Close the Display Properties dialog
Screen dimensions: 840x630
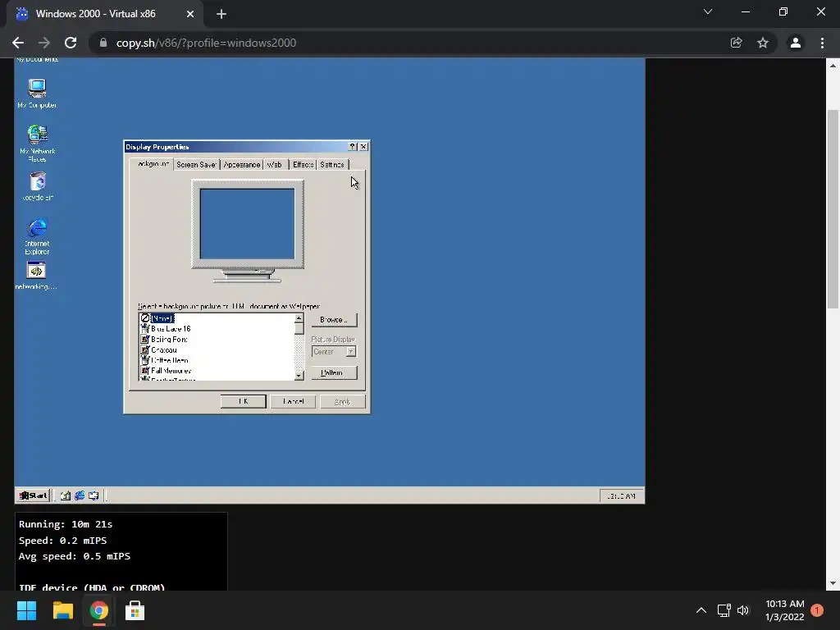pos(363,147)
